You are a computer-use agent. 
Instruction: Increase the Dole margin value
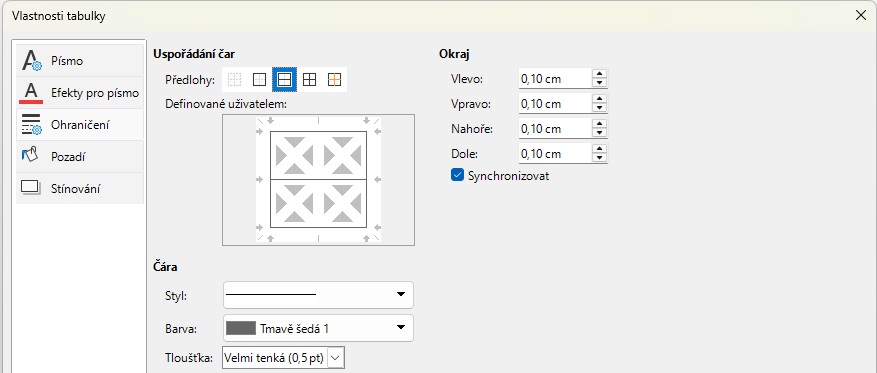pos(600,148)
